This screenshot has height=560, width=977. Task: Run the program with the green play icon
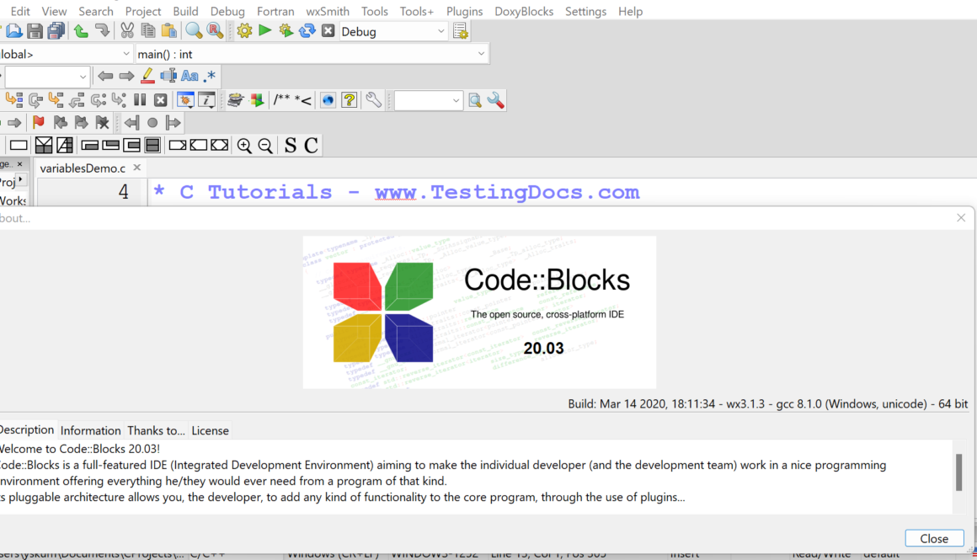tap(264, 29)
